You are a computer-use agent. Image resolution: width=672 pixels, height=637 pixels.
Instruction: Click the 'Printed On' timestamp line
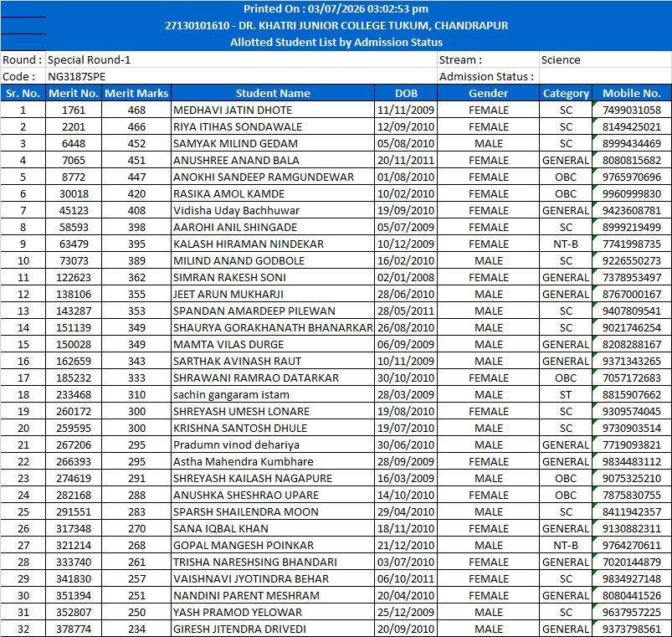(x=336, y=8)
